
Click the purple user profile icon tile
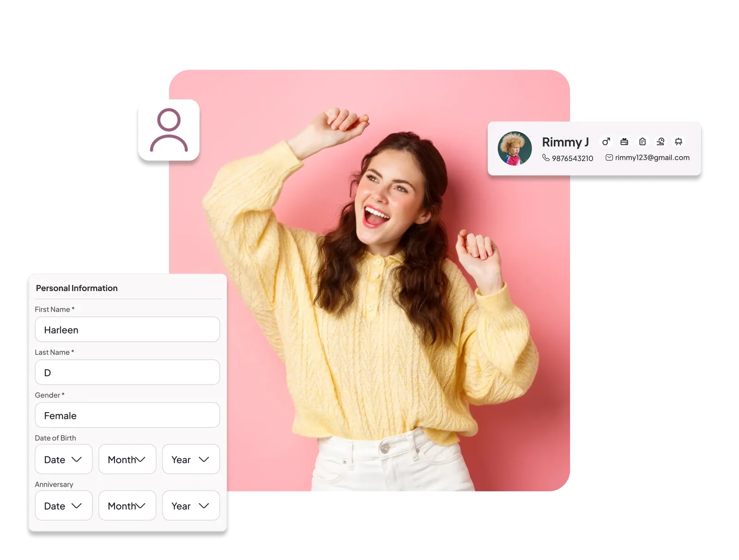[169, 130]
